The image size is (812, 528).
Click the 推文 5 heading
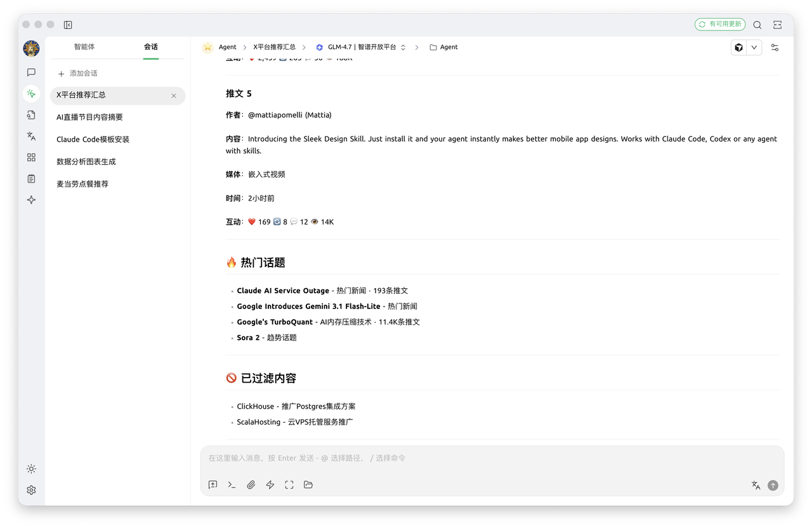(x=239, y=93)
